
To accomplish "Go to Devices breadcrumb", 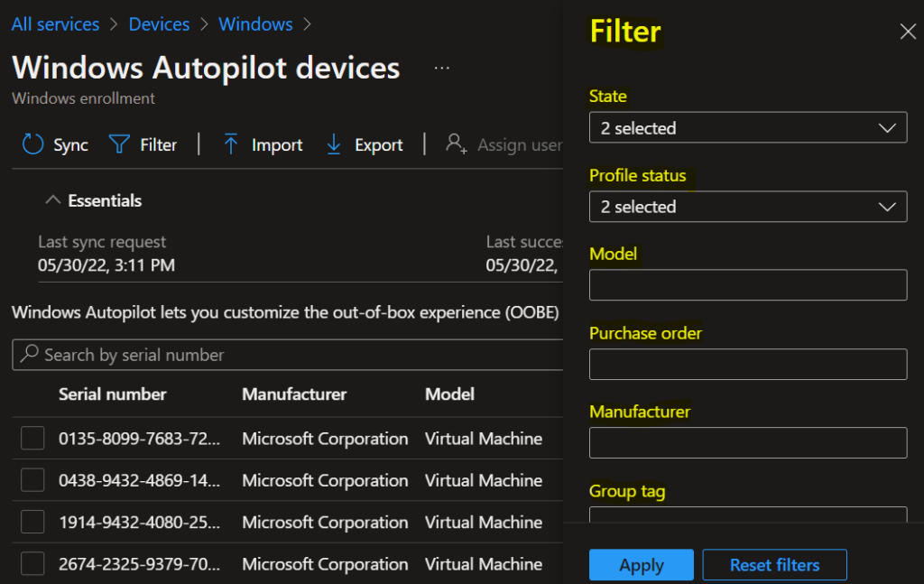I will [x=159, y=24].
